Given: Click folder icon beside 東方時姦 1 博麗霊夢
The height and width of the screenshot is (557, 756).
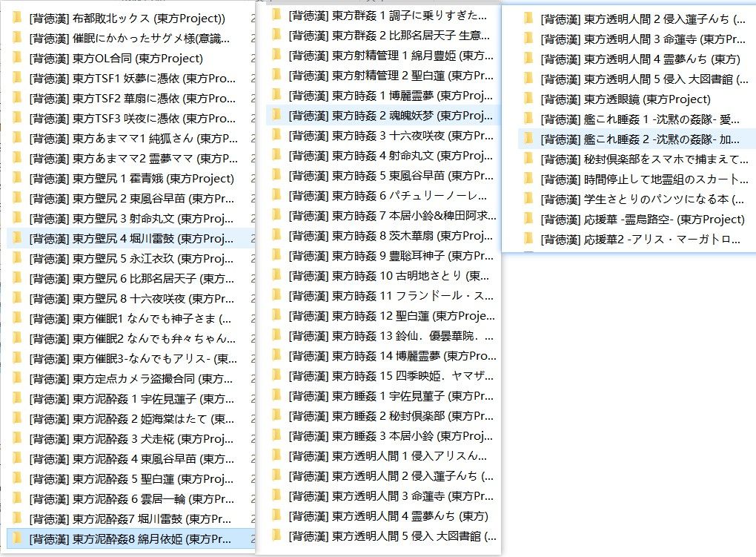Looking at the screenshot, I should (x=276, y=95).
